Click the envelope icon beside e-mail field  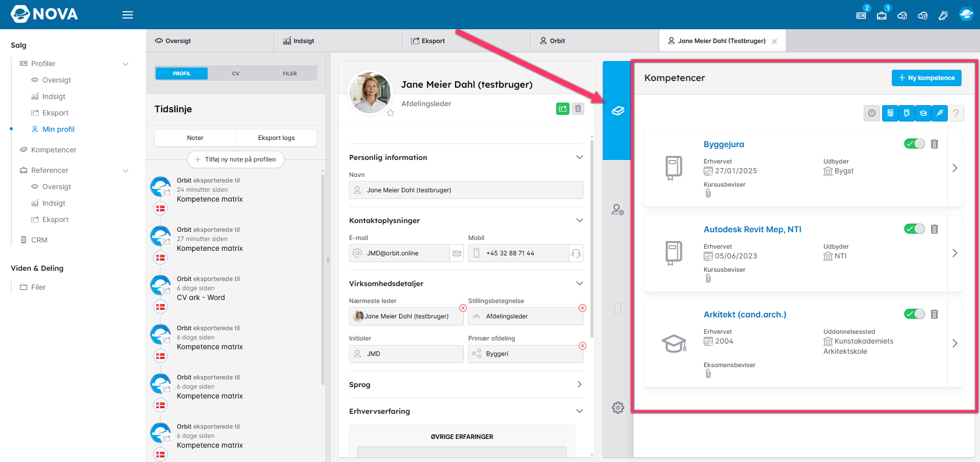pos(457,253)
